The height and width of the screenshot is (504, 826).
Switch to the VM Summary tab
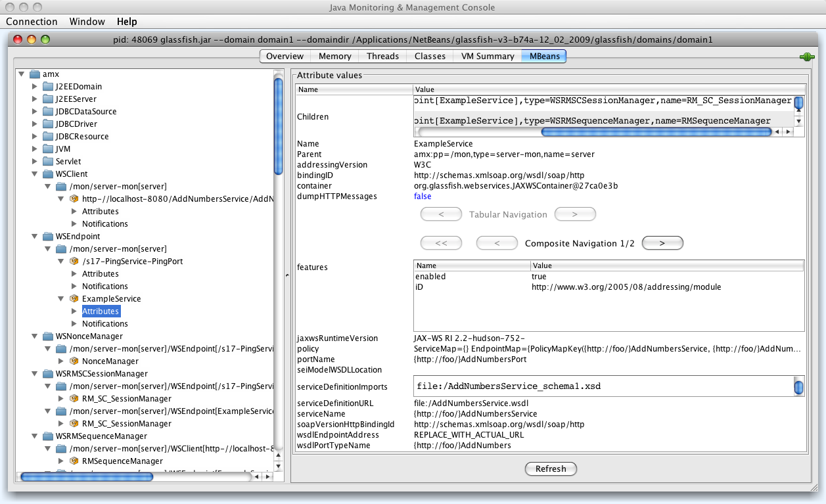click(488, 57)
